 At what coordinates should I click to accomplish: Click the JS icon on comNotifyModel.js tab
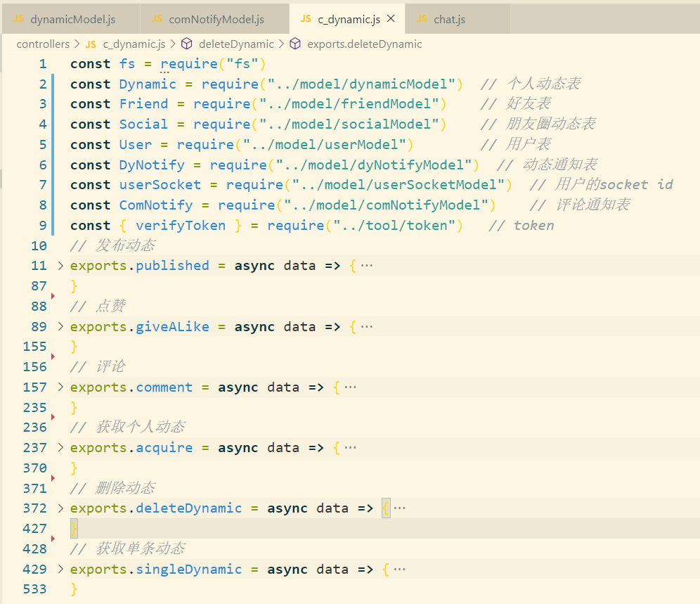(157, 20)
